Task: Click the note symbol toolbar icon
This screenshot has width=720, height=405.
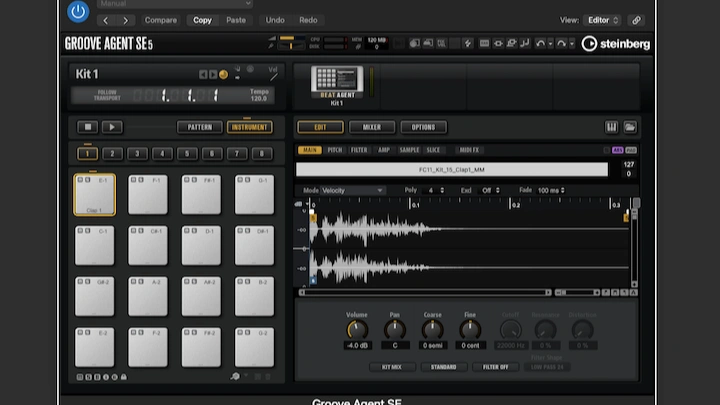Action: (525, 44)
